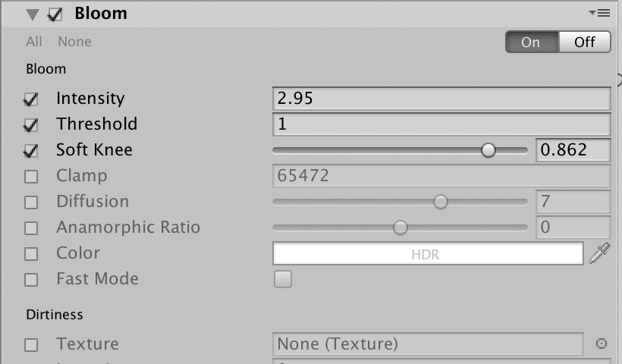Uncheck the Intensity override checkbox
The image size is (622, 364).
(x=31, y=99)
